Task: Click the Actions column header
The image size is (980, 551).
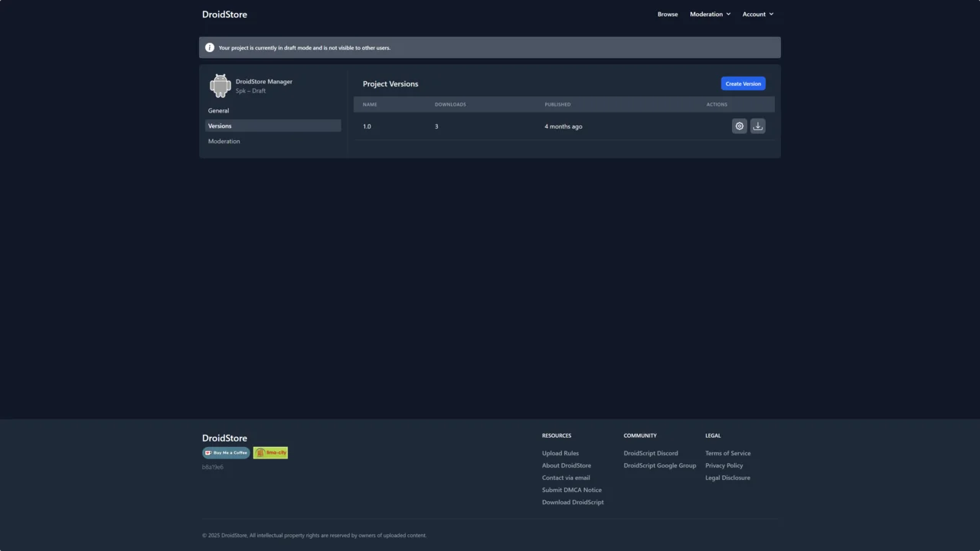Action: pos(717,104)
